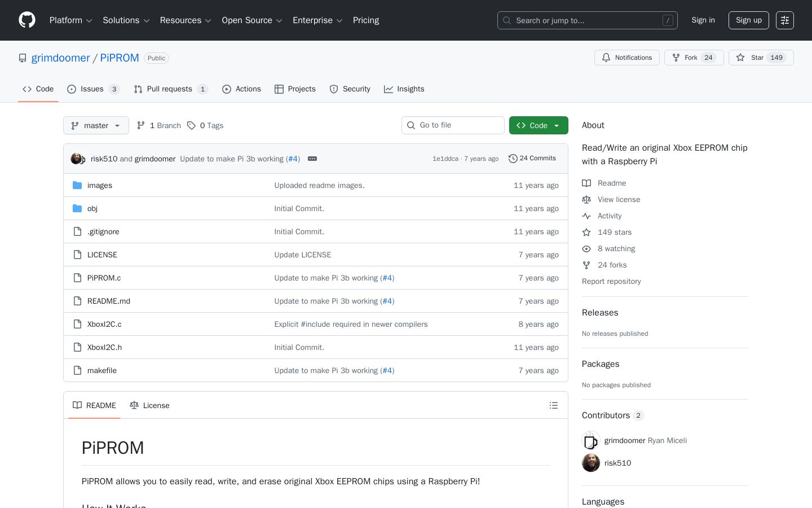Open the green Code dropdown

click(539, 125)
